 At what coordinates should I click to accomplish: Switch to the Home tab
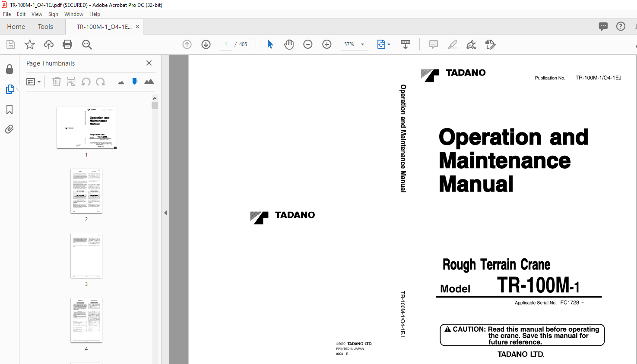[16, 27]
